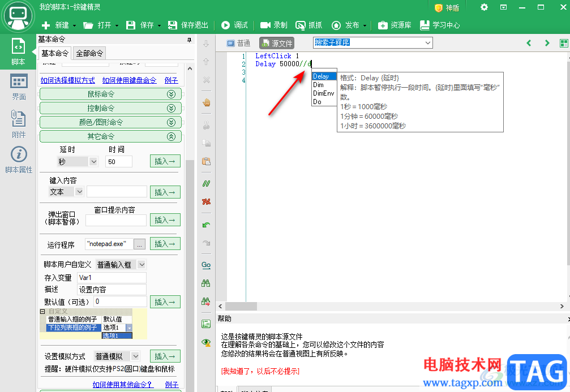Click the grey redo arrow icon

pyautogui.click(x=206, y=242)
